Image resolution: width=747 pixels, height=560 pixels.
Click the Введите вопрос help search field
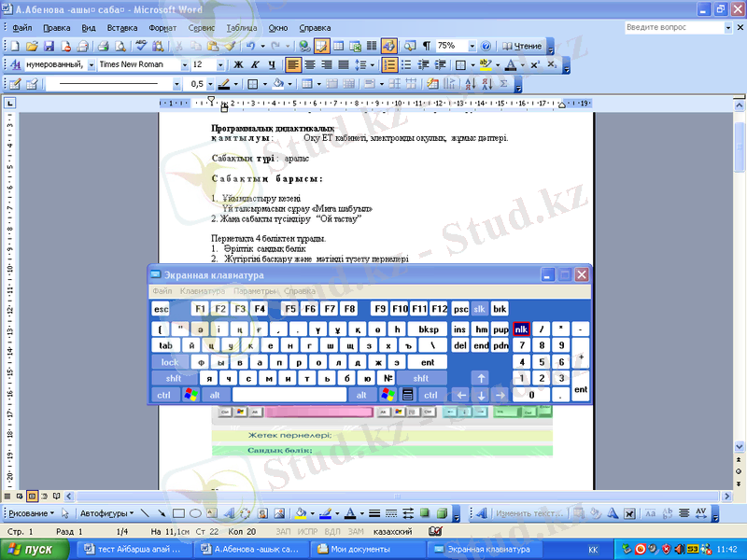tap(670, 28)
